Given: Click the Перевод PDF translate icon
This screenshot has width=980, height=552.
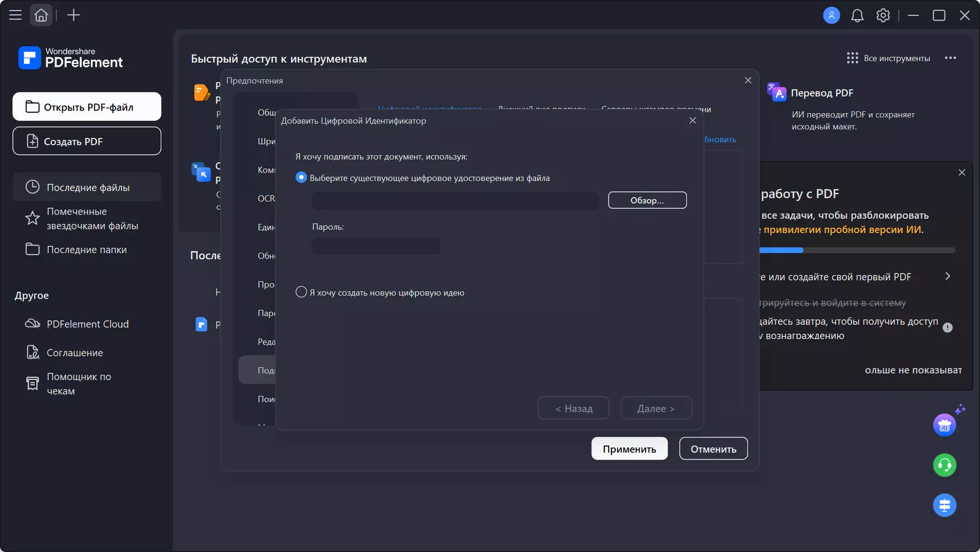Looking at the screenshot, I should tap(777, 93).
